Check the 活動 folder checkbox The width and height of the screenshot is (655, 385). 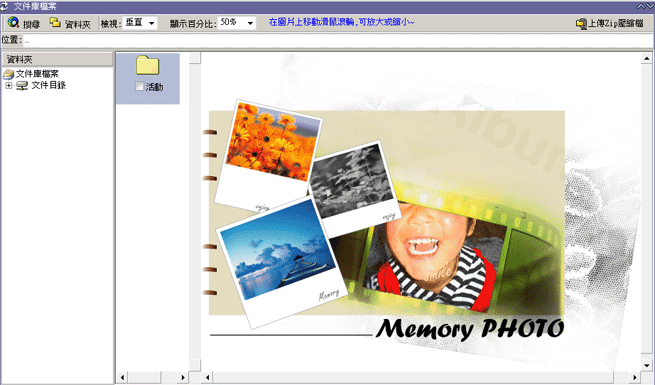[x=140, y=86]
